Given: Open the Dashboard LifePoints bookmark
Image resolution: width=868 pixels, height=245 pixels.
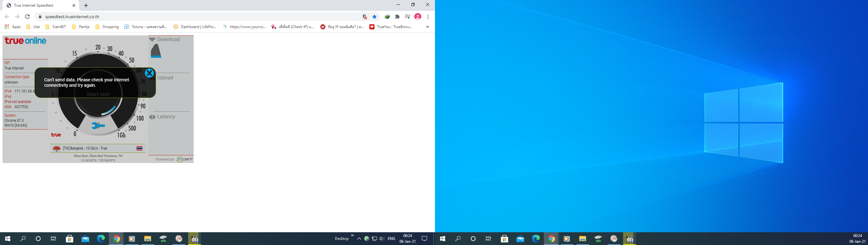Looking at the screenshot, I should click(195, 27).
